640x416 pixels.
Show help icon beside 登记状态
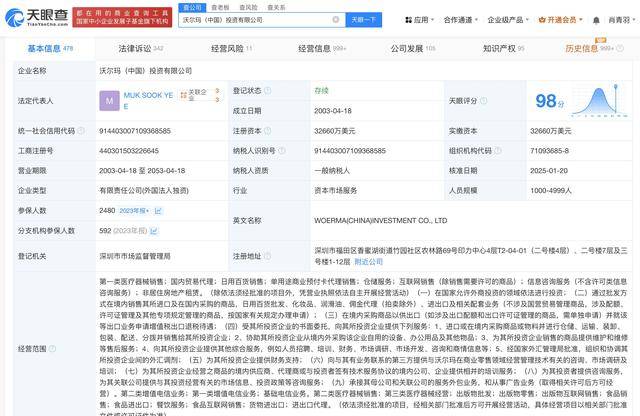[268, 91]
